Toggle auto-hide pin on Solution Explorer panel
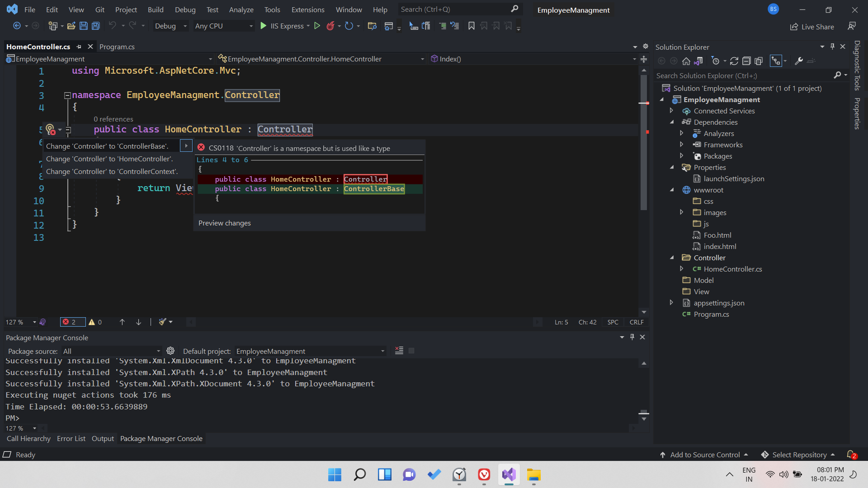Image resolution: width=868 pixels, height=488 pixels. pos(832,47)
